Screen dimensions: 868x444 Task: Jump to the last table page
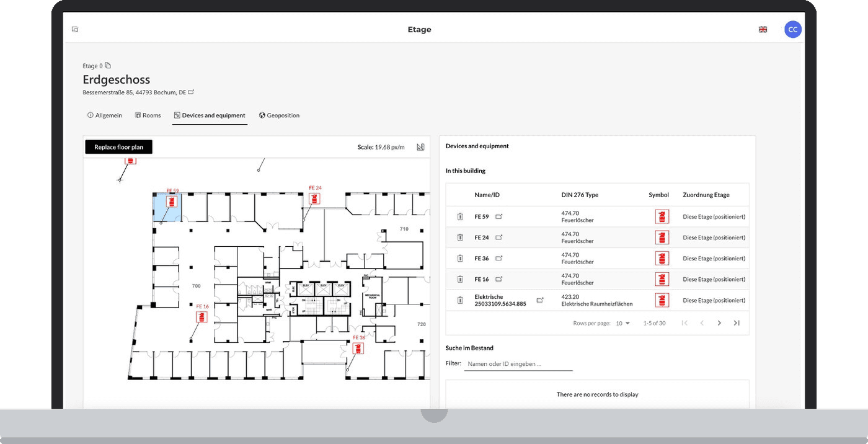pos(737,323)
